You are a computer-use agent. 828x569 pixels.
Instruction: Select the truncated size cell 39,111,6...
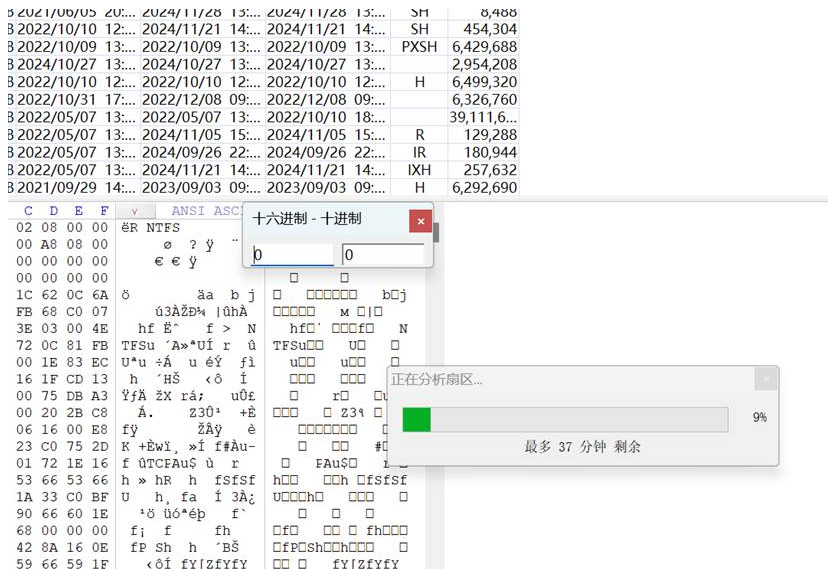(x=484, y=117)
